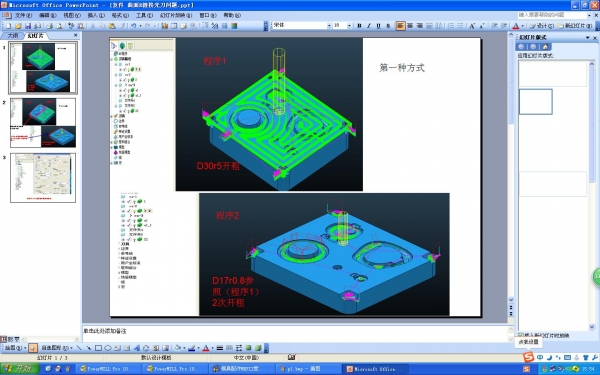The width and height of the screenshot is (600, 375).
Task: Apply Italic formatting
Action: click(x=369, y=26)
